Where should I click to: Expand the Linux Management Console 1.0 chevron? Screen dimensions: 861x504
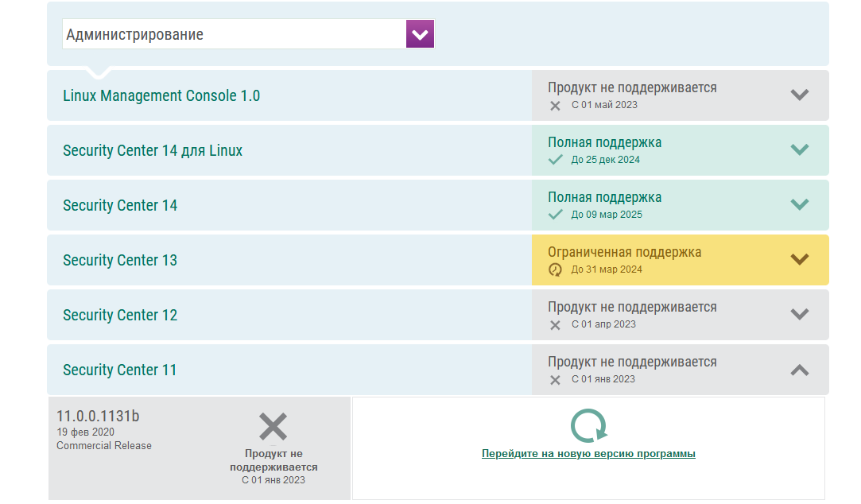[x=800, y=95]
